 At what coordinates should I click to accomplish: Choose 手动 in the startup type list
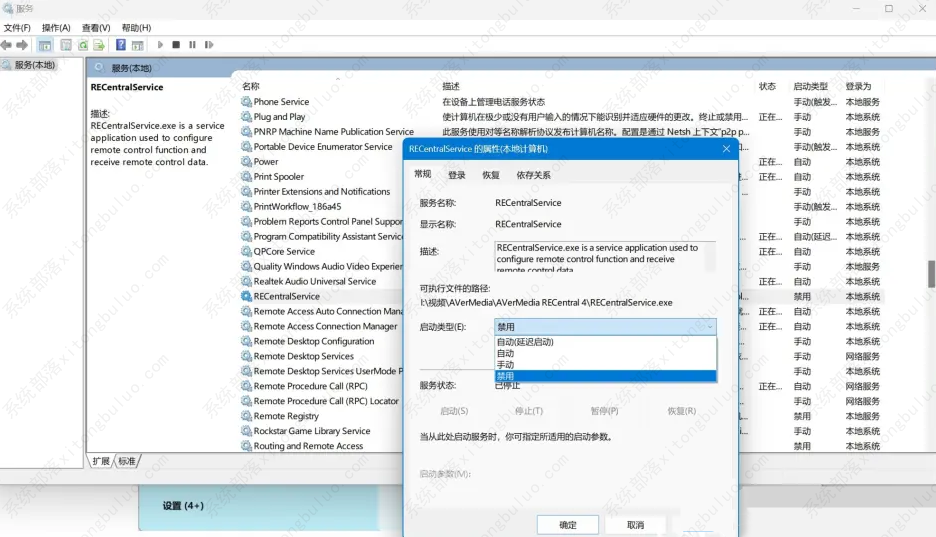pos(506,365)
